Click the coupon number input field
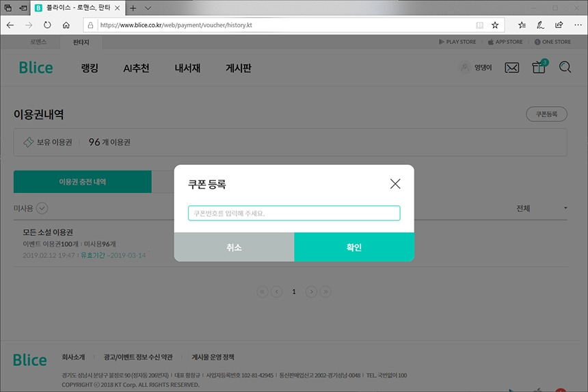Screen dimensions: 588x392 point(294,213)
